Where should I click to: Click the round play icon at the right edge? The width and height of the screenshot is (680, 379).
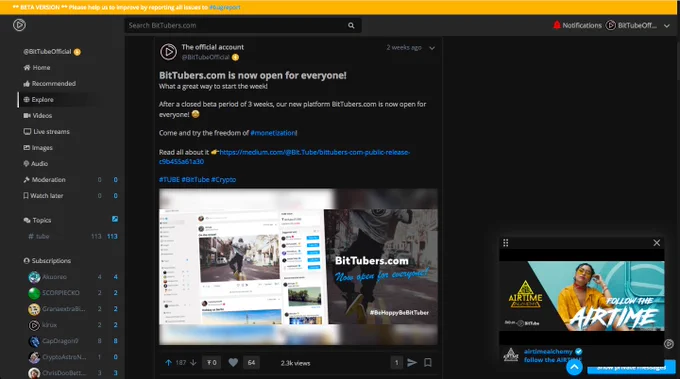(x=669, y=344)
